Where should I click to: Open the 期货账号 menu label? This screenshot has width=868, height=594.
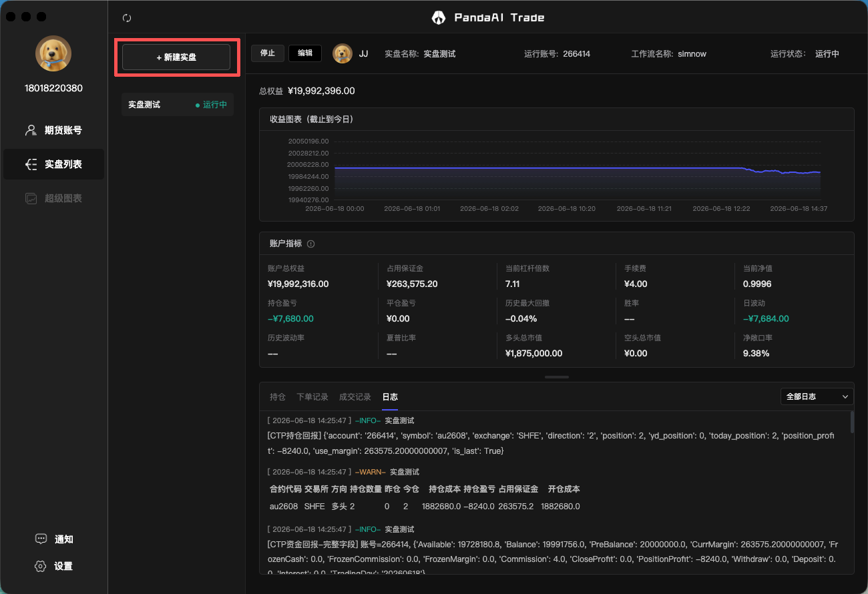[x=63, y=130]
